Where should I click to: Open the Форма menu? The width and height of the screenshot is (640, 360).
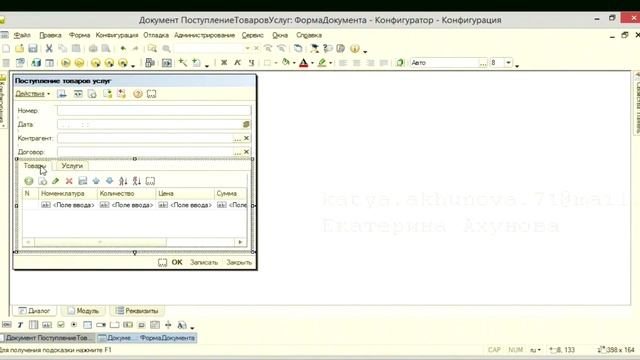click(x=79, y=35)
